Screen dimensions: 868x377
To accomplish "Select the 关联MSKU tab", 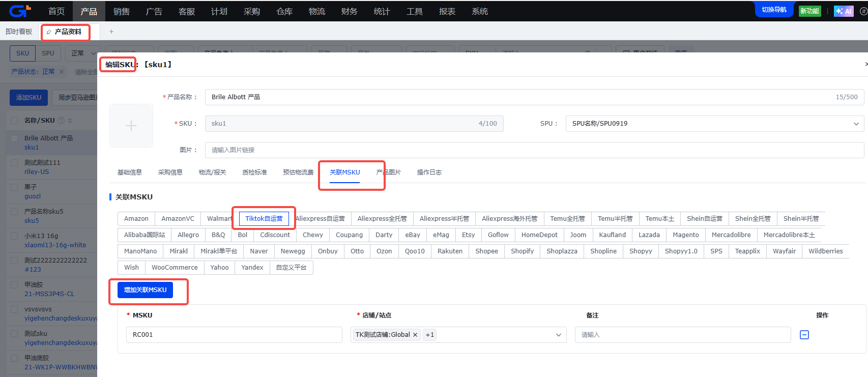I will pos(345,172).
